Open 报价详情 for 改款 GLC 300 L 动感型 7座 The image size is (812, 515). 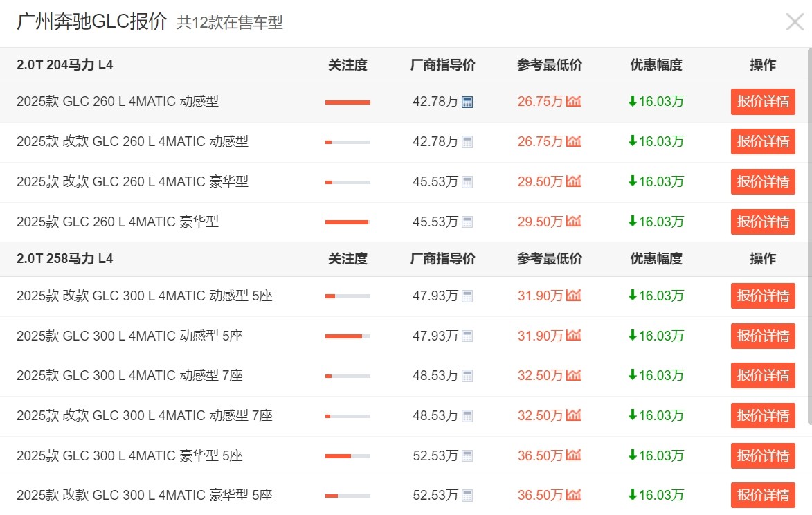(763, 415)
